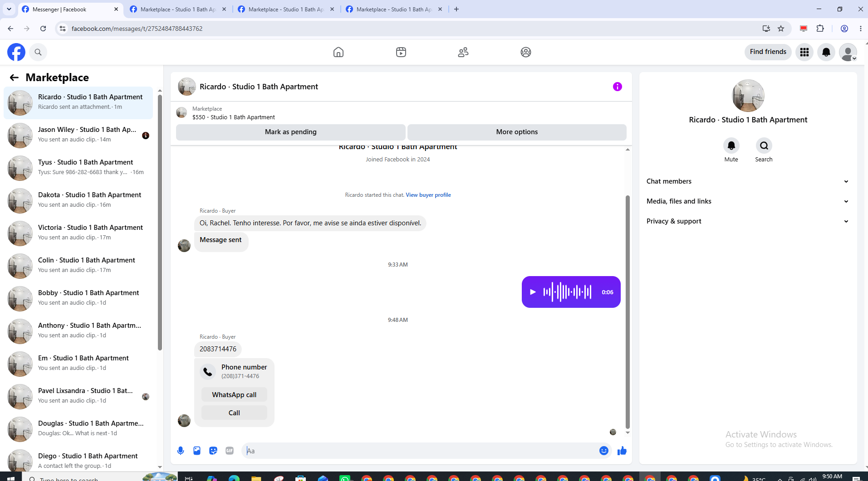Open View buyer profile link

(428, 195)
